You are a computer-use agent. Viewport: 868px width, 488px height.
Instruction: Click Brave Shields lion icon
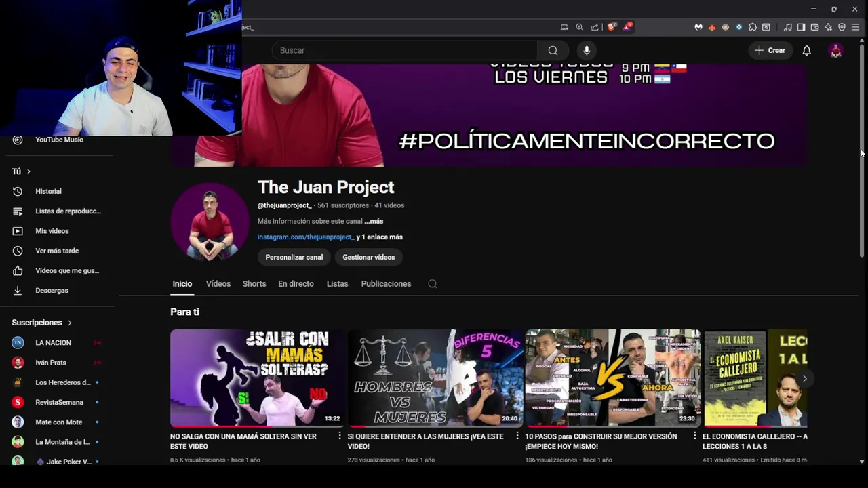click(612, 27)
